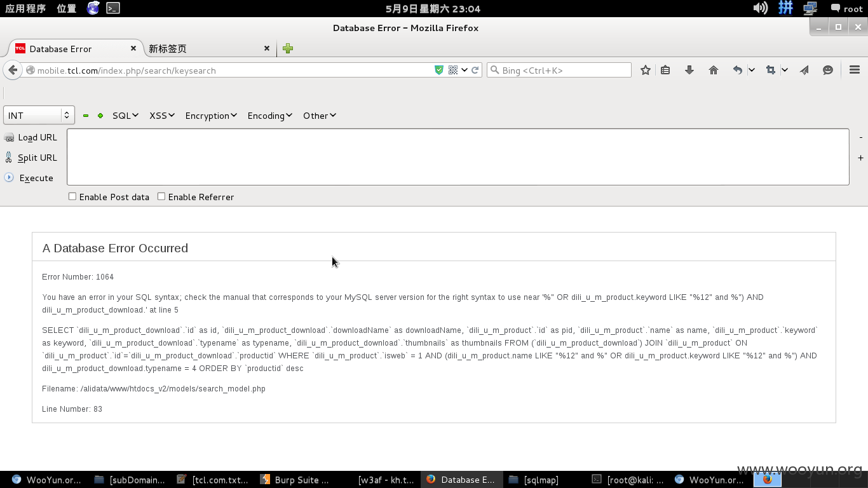Viewport: 868px width, 488px height.
Task: Expand the Encryption menu in HackBar
Action: coord(211,116)
